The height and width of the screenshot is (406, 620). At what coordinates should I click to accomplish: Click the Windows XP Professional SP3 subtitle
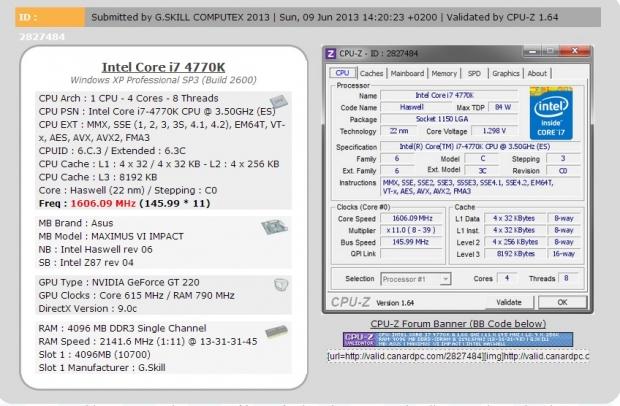click(x=163, y=80)
